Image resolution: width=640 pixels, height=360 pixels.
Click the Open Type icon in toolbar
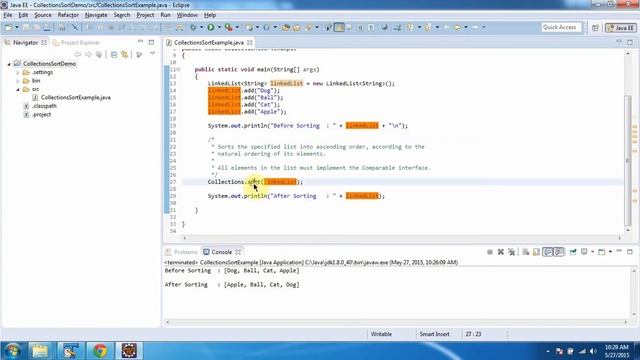[286, 27]
